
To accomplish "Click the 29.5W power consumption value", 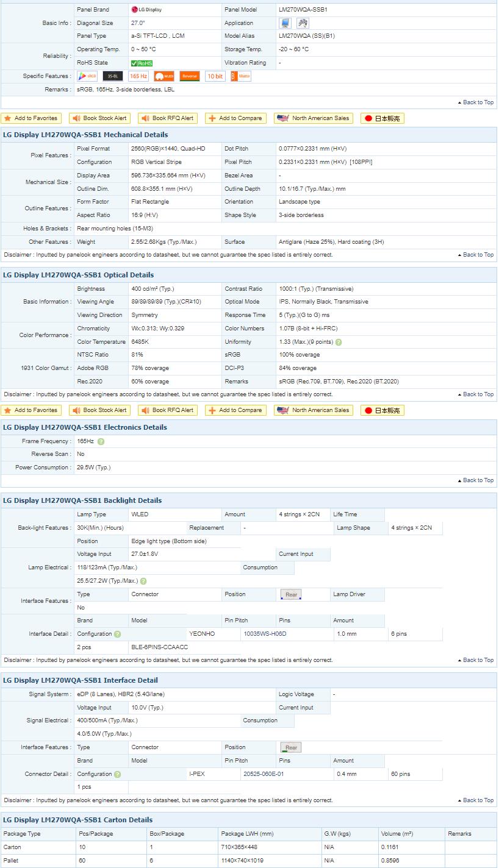I will 94,468.
